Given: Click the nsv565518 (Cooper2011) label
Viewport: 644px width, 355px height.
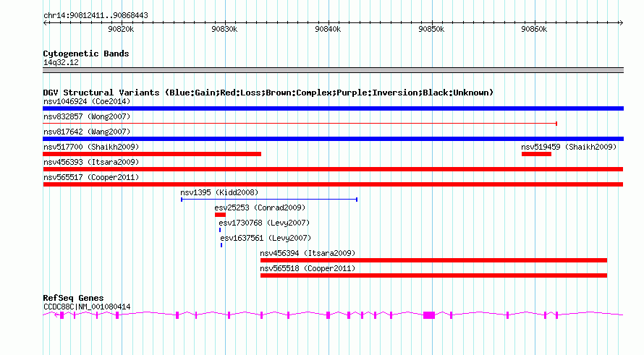Looking at the screenshot, I should 308,268.
